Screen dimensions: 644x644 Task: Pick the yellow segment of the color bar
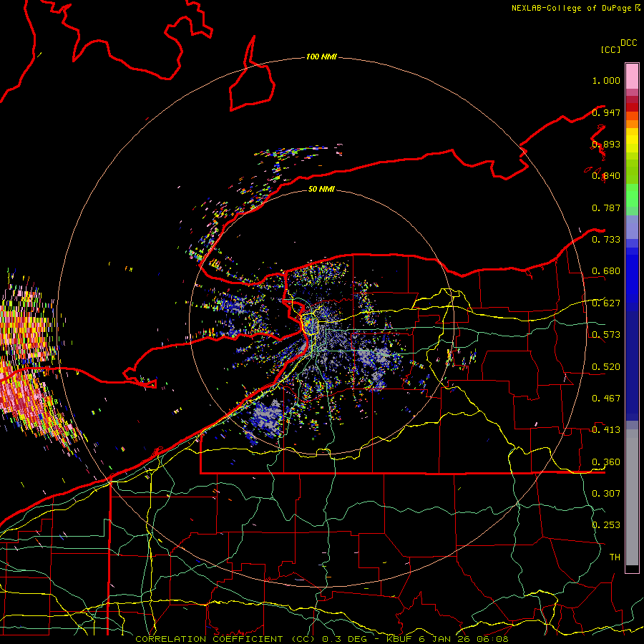632,140
